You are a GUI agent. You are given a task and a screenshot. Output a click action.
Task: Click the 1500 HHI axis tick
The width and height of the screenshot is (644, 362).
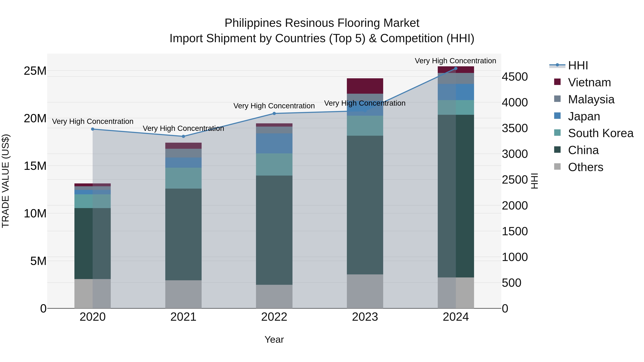click(515, 231)
